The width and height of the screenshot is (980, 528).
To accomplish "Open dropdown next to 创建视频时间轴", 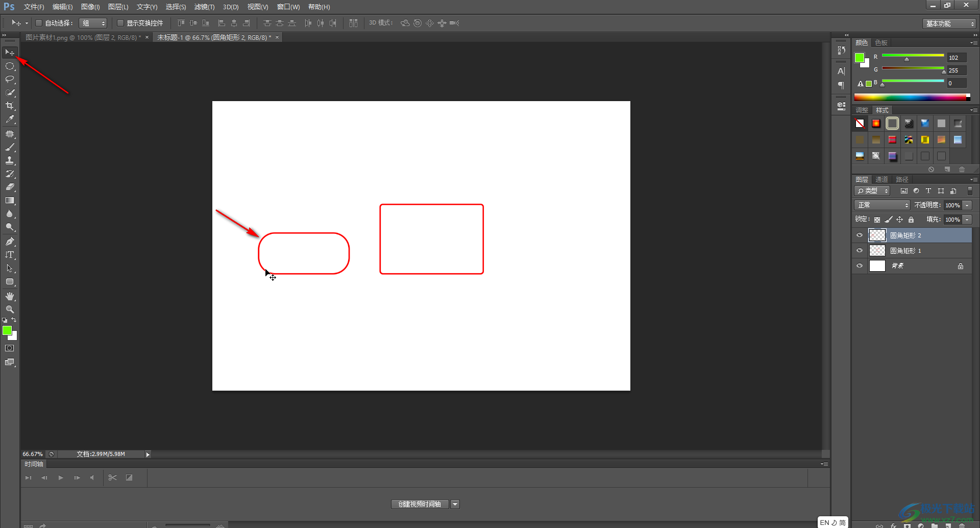I will (x=455, y=504).
